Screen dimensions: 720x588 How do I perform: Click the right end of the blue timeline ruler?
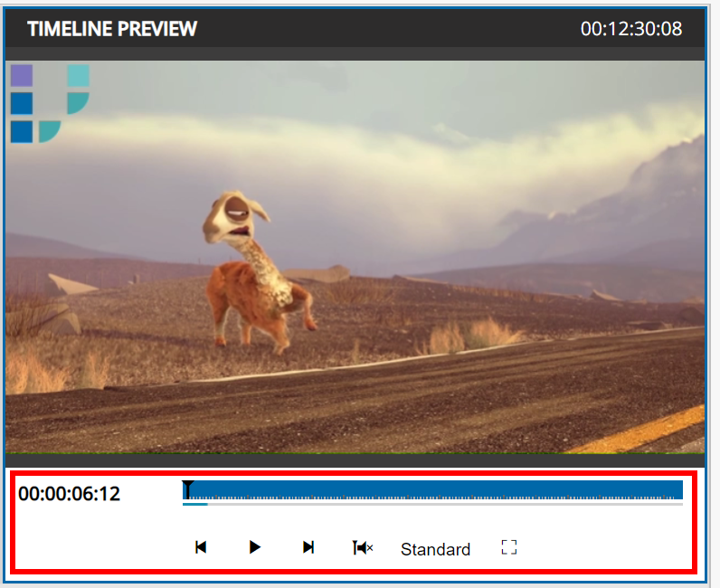(678, 489)
